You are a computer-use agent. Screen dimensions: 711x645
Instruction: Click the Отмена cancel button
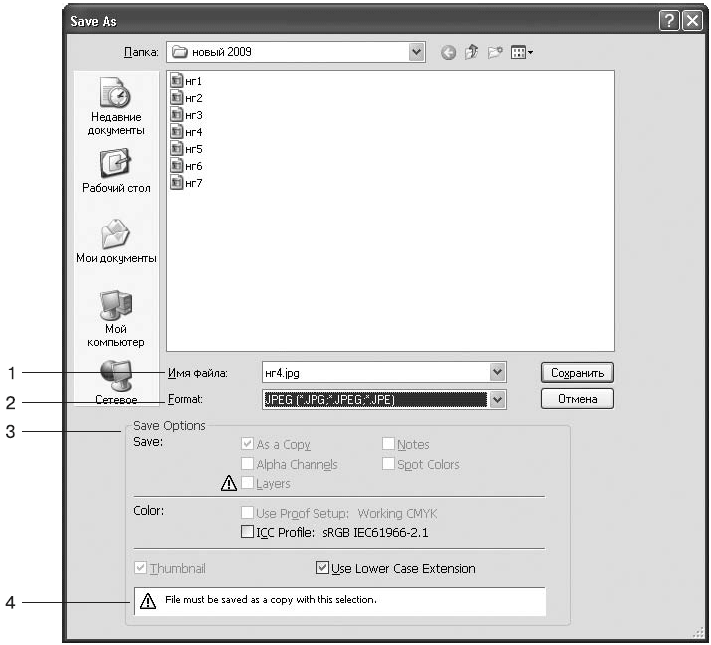click(577, 399)
